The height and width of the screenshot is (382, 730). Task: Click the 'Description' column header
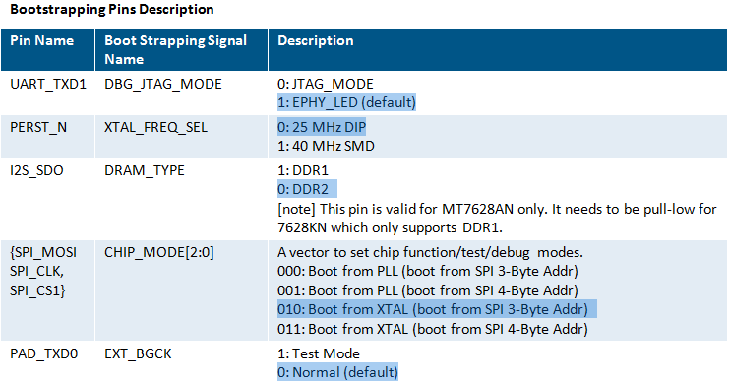(315, 40)
